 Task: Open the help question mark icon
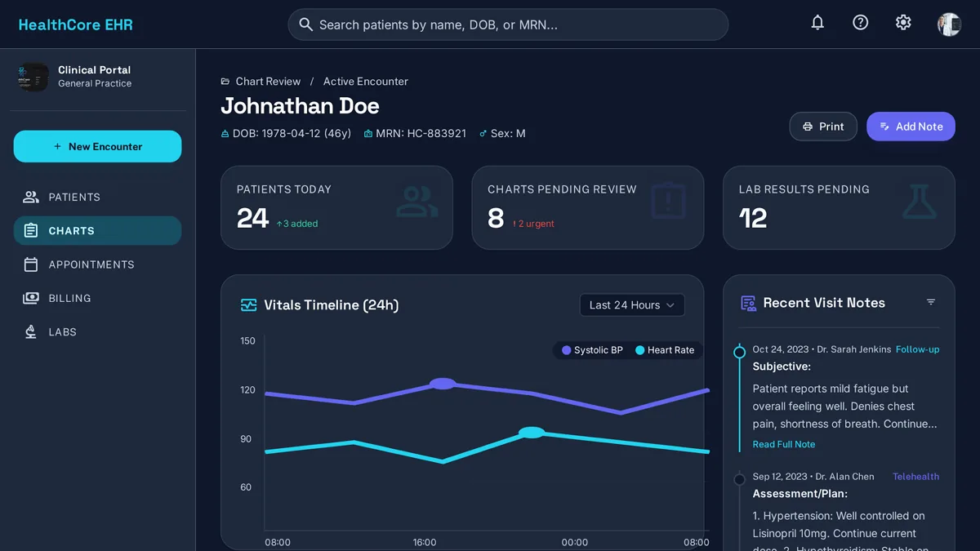click(x=860, y=23)
